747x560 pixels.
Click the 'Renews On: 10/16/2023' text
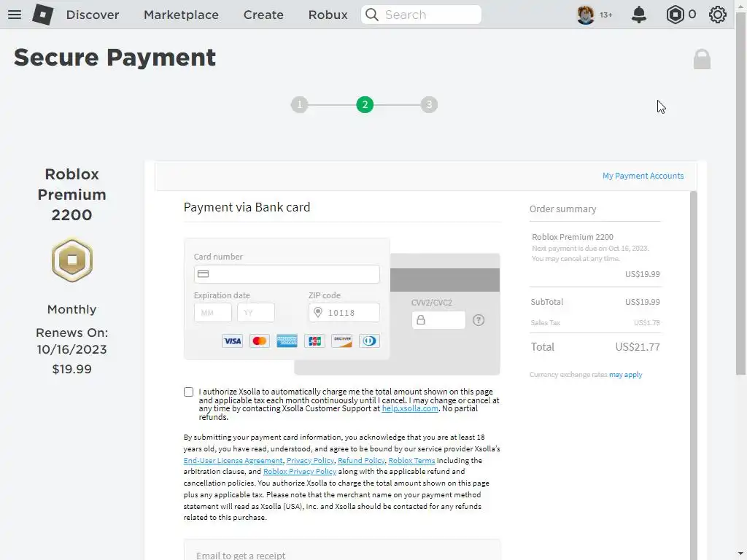[72, 341]
